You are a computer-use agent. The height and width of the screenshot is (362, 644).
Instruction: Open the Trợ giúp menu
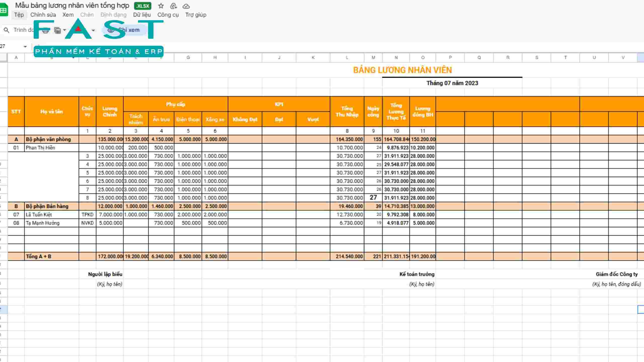tap(196, 15)
